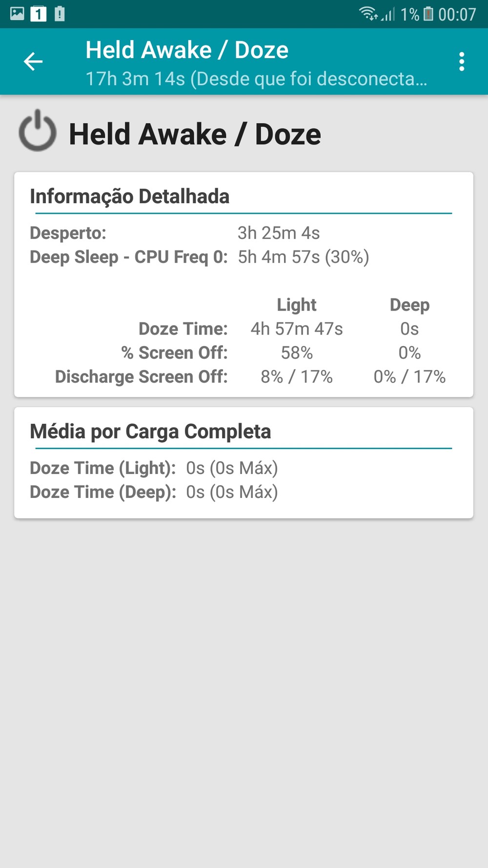
Task: Tap the cellular signal strength icon
Action: (x=388, y=14)
